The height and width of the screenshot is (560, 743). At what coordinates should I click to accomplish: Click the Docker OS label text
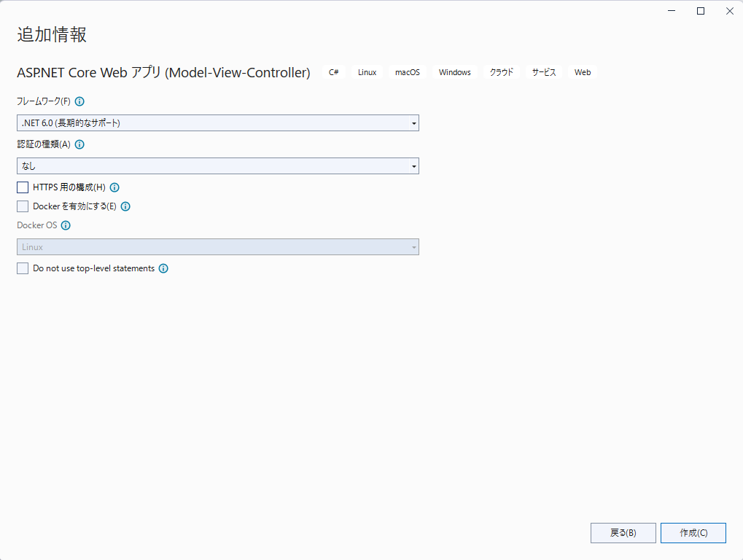point(37,225)
